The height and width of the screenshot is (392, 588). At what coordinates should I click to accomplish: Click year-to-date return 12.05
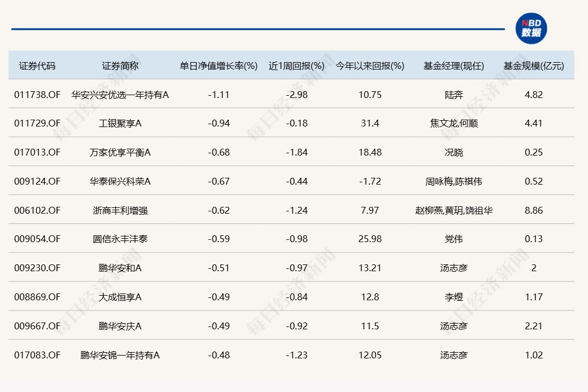tap(370, 355)
